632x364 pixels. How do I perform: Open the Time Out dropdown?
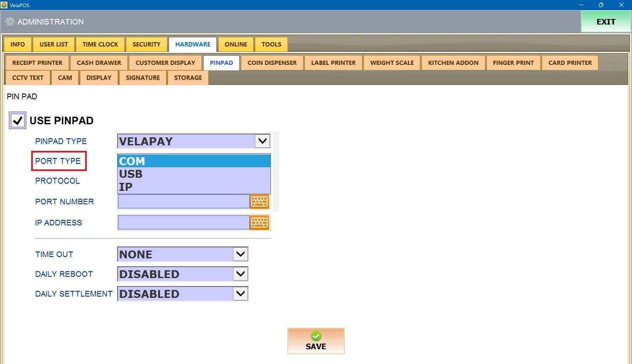click(x=240, y=254)
